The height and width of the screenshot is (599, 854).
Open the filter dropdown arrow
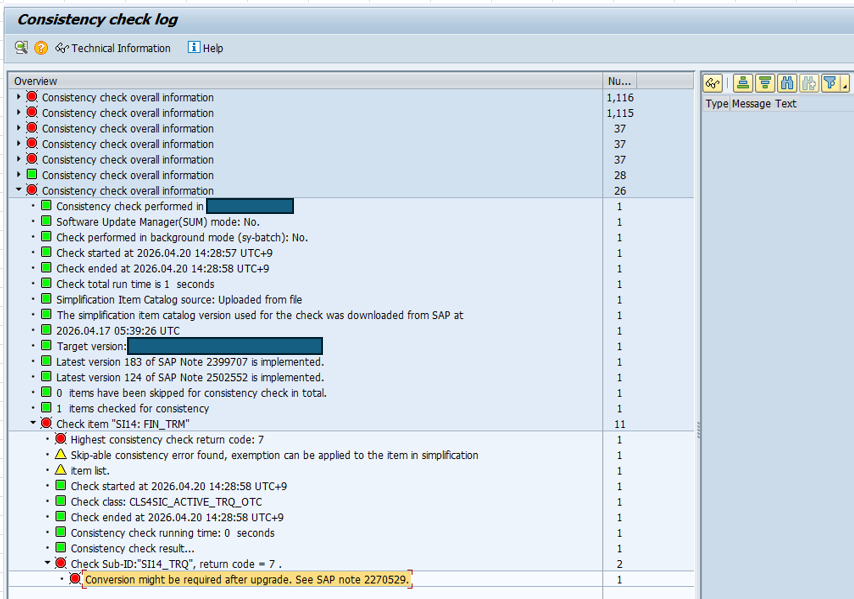pyautogui.click(x=845, y=84)
